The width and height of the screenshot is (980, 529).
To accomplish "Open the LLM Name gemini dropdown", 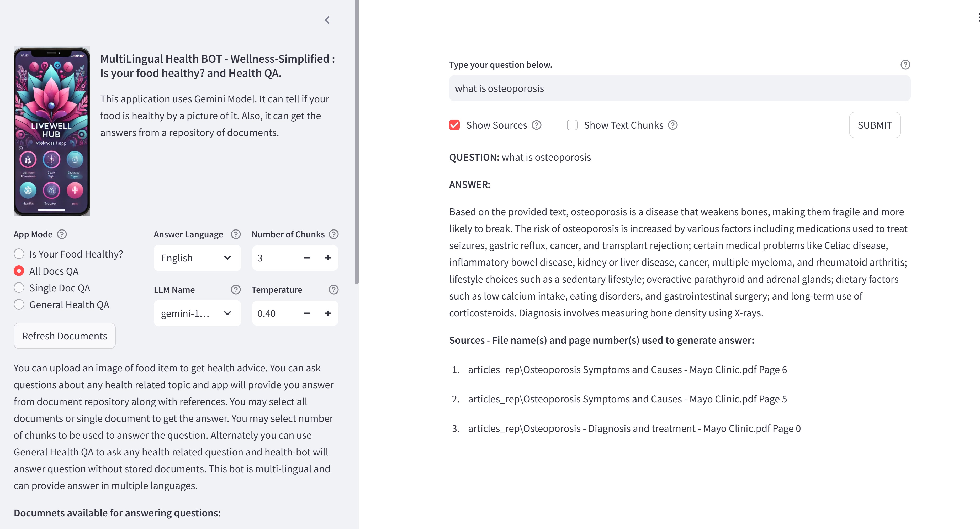I will 197,313.
